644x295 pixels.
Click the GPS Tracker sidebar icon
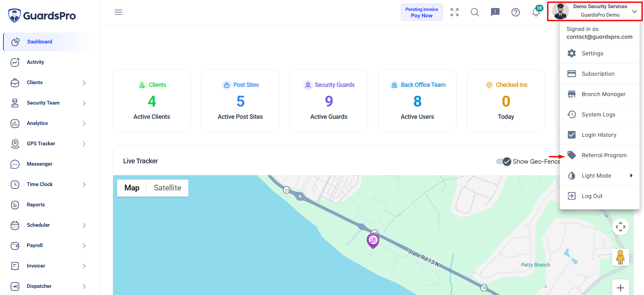click(15, 144)
